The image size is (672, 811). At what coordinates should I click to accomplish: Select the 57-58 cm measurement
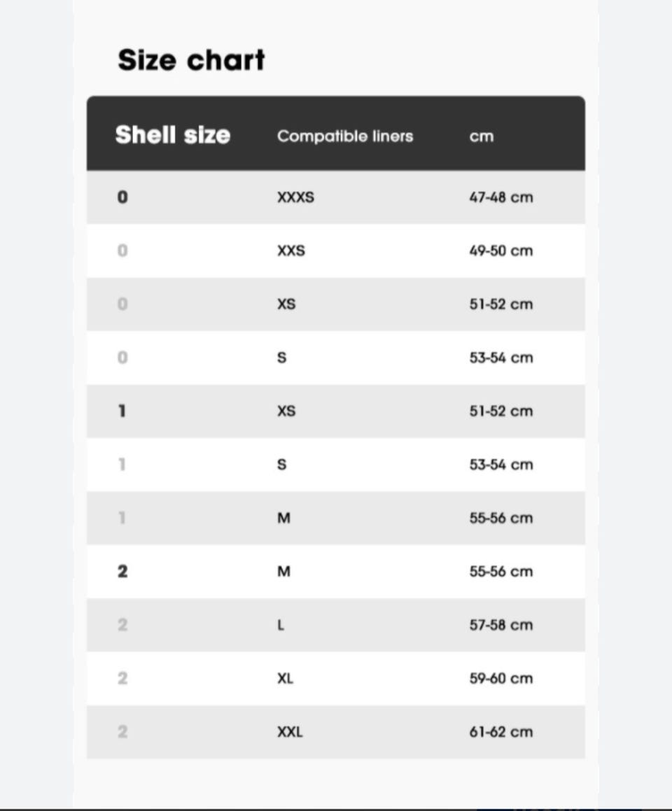pos(500,626)
